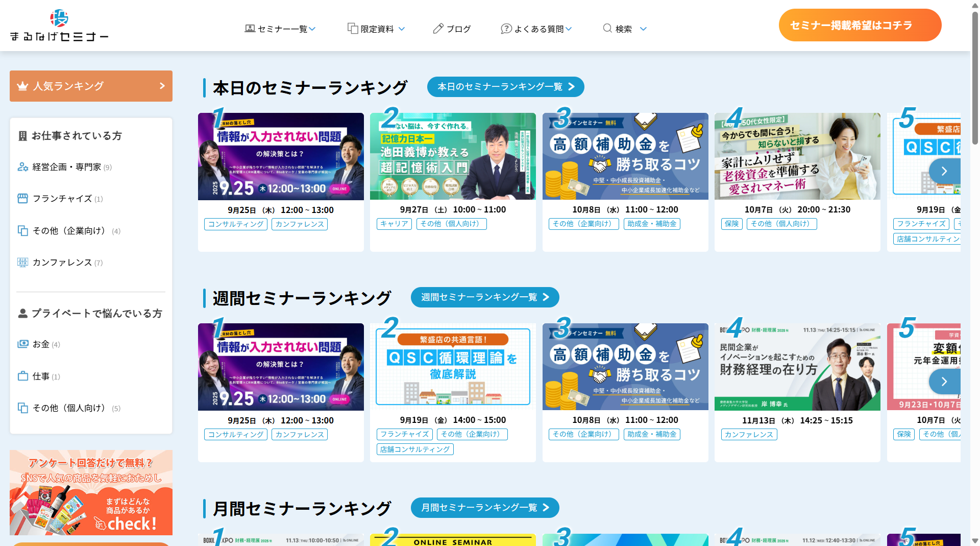This screenshot has width=980, height=546.
Task: Click コンサルティング tag on today's rank 1 card
Action: coord(236,224)
